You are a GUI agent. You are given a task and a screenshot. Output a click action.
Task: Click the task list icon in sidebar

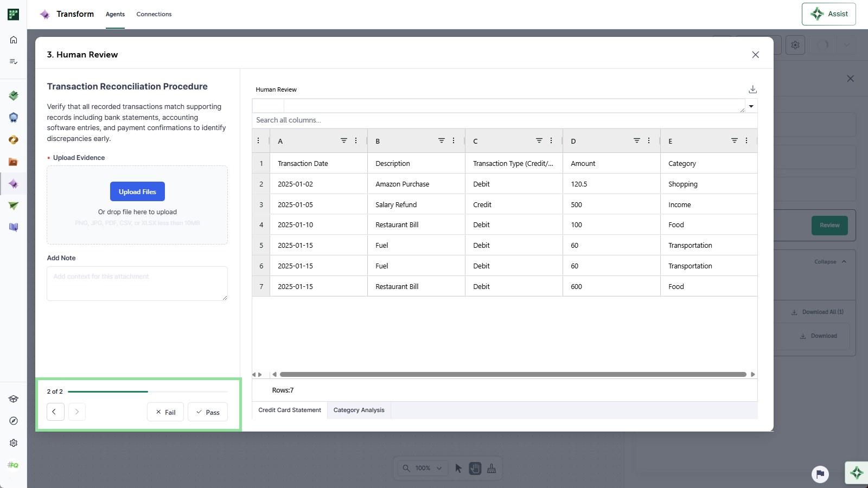(x=14, y=62)
